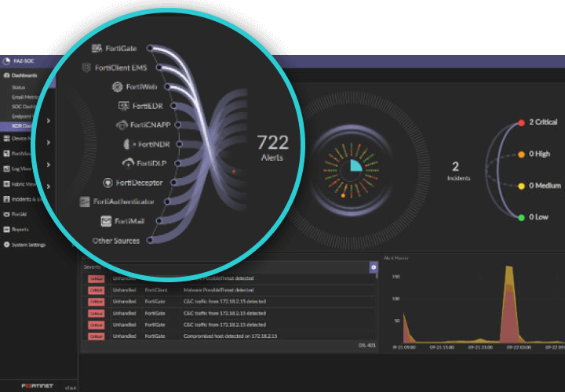Click the FortiCNAPP cloud icon
This screenshot has width=565, height=392.
click(122, 125)
